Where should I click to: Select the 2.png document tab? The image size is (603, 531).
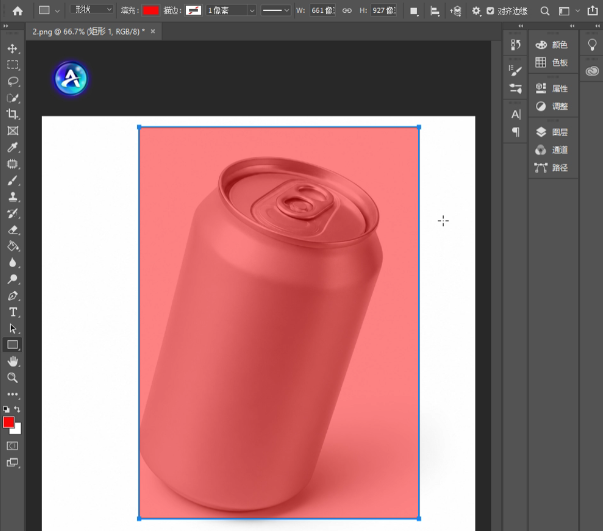click(88, 32)
